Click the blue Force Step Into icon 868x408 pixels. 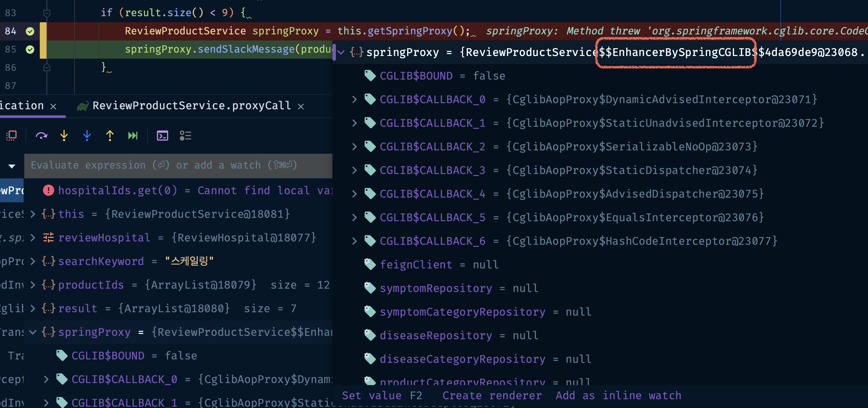point(87,136)
